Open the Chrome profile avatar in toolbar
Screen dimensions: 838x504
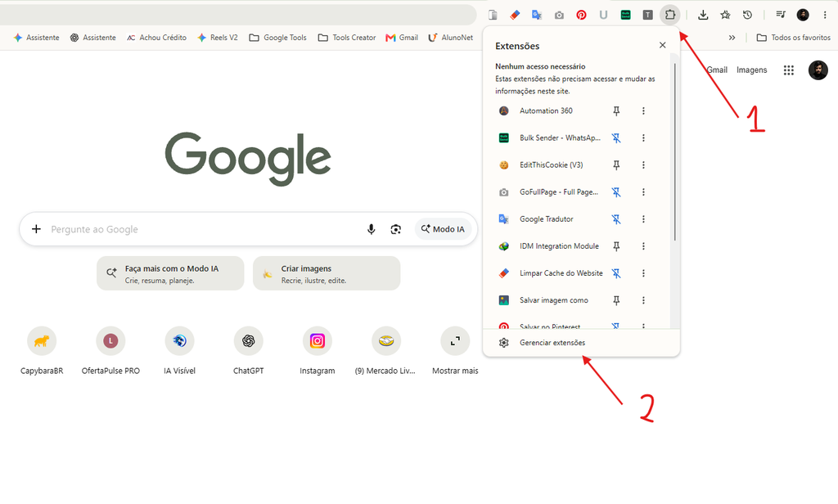pyautogui.click(x=803, y=15)
